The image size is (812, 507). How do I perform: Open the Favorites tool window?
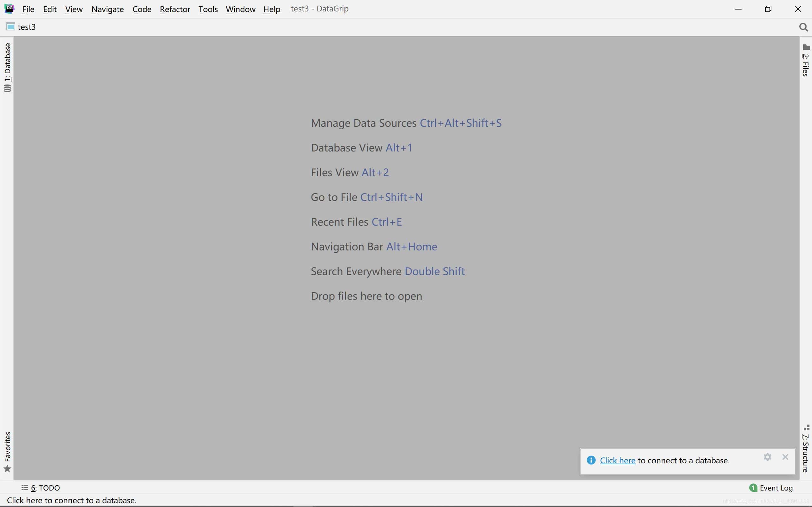[x=7, y=451]
